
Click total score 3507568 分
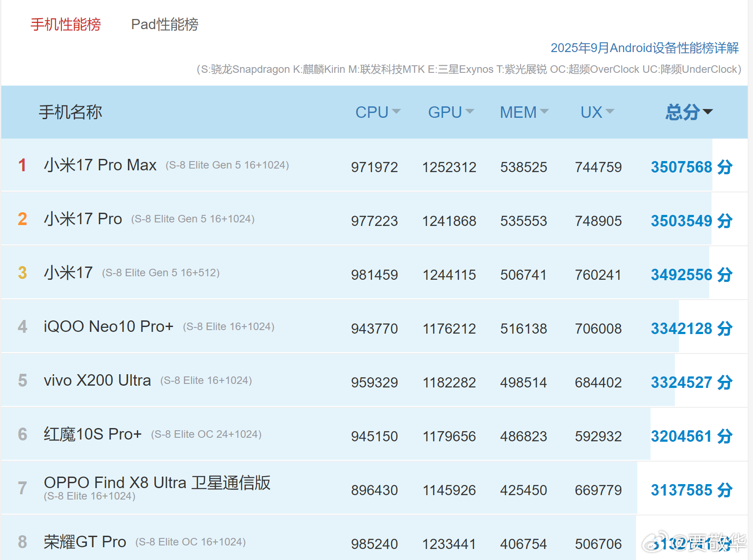point(692,167)
